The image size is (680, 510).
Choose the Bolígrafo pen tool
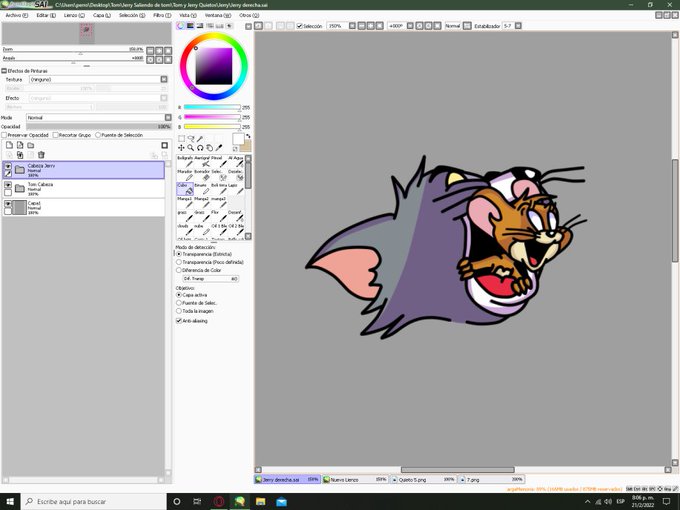[185, 161]
